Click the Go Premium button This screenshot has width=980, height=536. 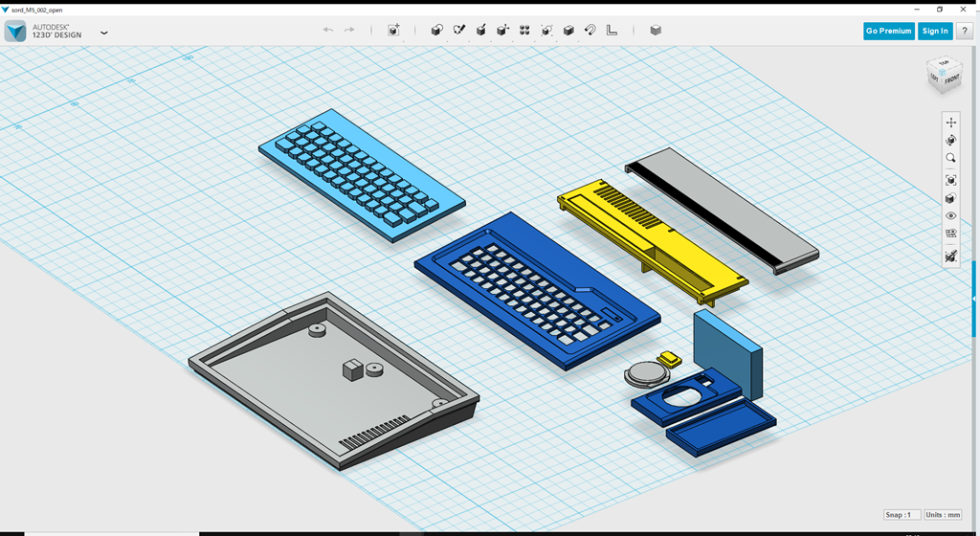(888, 31)
